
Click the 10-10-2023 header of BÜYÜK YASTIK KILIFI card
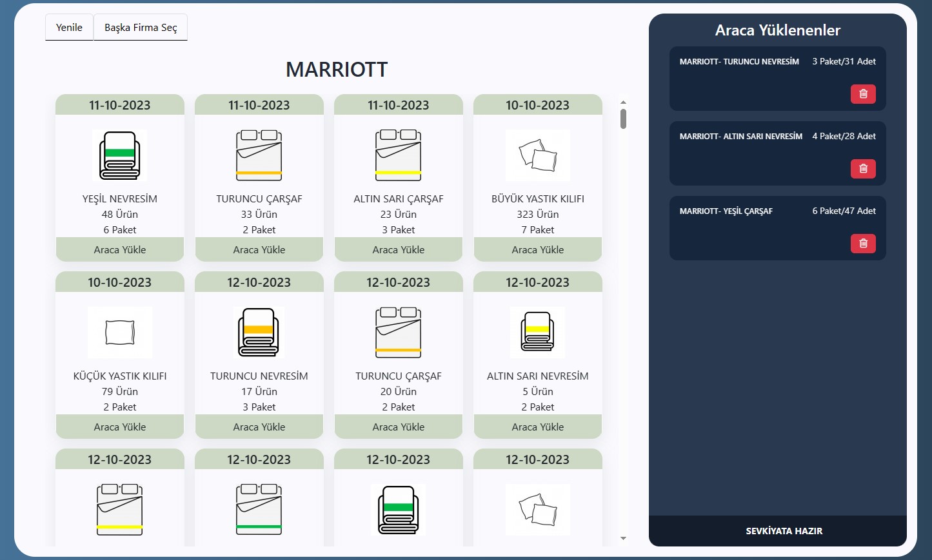[538, 105]
